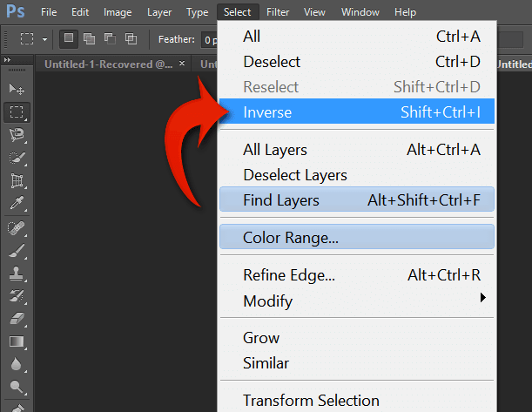Screen dimensions: 532x412
Task: Select the Rectangular Marquee tool in toolbox
Action: point(17,112)
